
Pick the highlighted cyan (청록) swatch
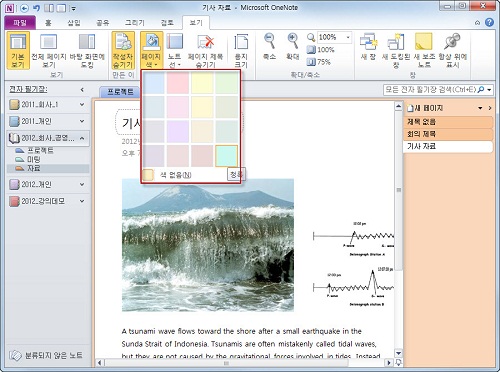226,156
